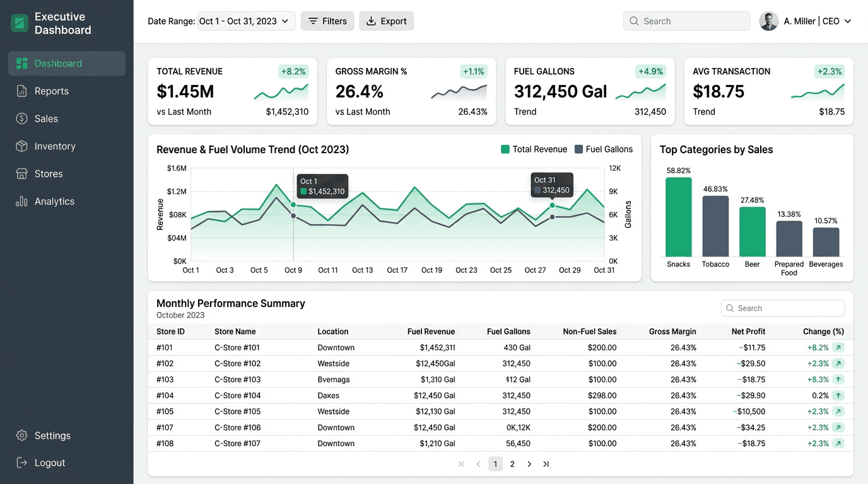
Task: Click the +1.1% Gross Margin badge
Action: (x=474, y=72)
